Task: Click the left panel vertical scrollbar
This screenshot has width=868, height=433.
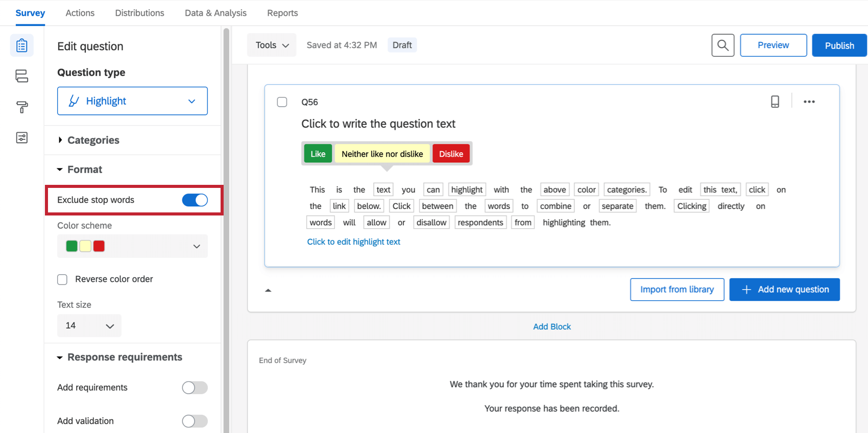Action: pos(226,230)
